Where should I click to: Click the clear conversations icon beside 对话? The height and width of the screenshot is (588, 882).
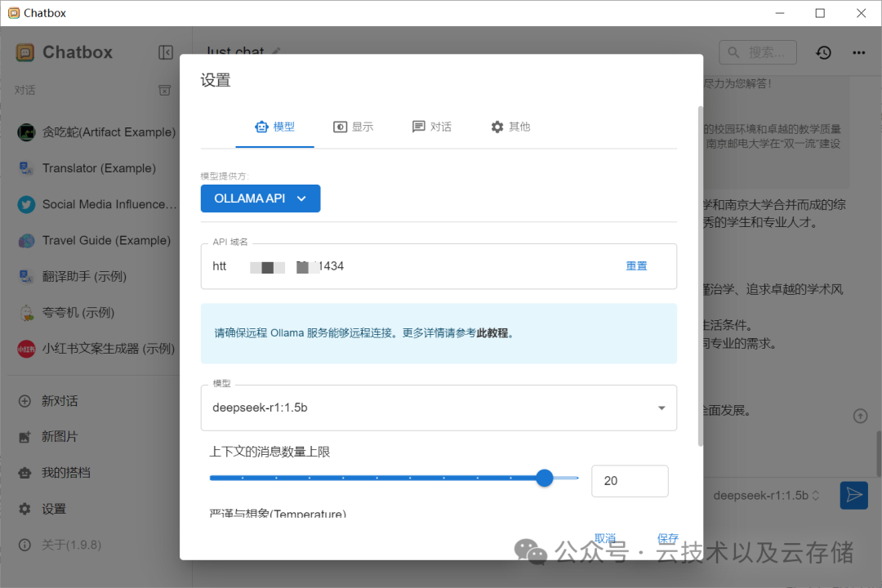[x=164, y=90]
